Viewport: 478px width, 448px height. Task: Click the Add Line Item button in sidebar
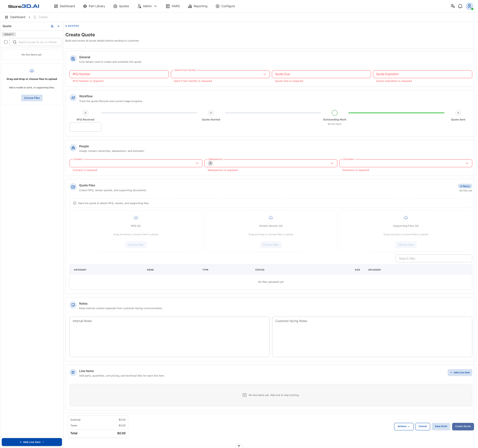pyautogui.click(x=32, y=442)
